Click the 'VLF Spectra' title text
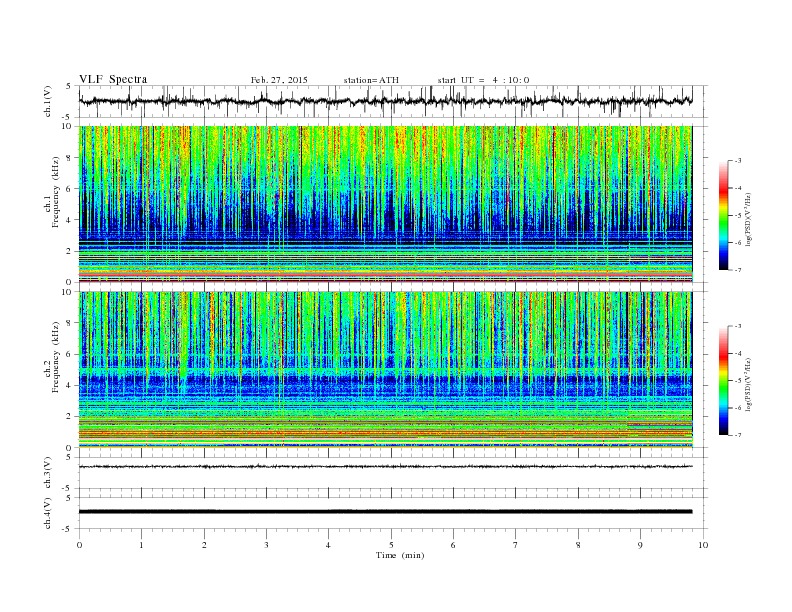The height and width of the screenshot is (612, 792). [x=113, y=79]
